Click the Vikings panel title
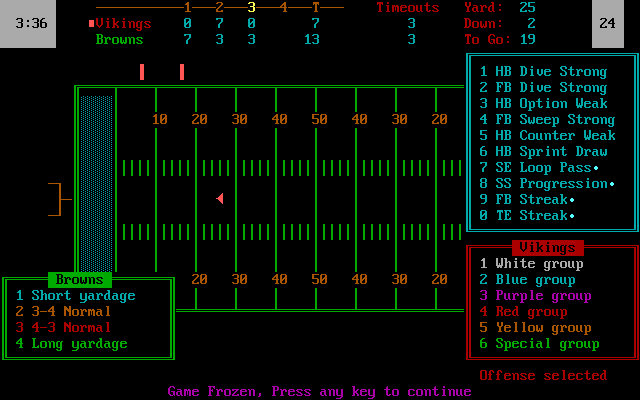This screenshot has width=640, height=400. coord(547,248)
